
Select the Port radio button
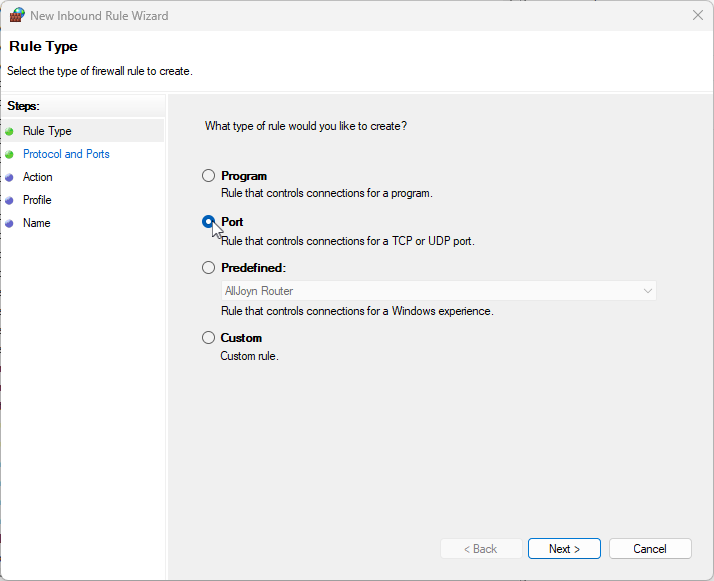pyautogui.click(x=209, y=222)
